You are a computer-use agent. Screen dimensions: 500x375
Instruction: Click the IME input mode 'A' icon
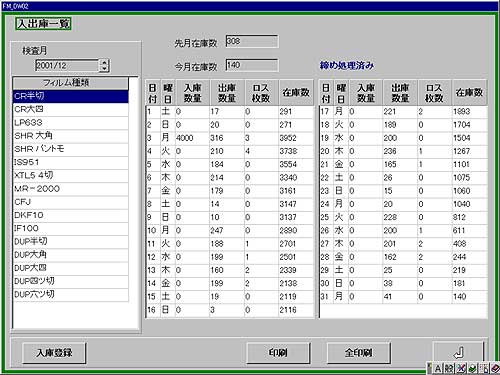[438, 368]
